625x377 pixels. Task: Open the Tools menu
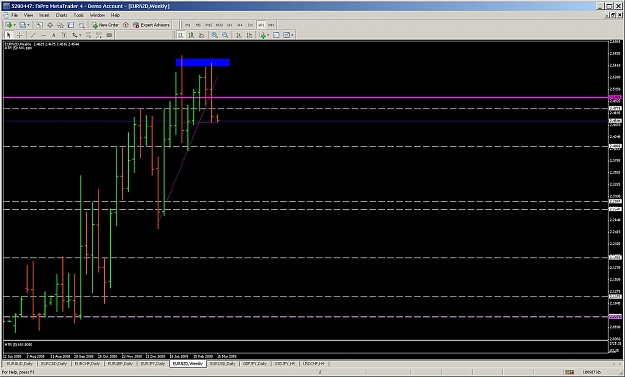point(78,15)
